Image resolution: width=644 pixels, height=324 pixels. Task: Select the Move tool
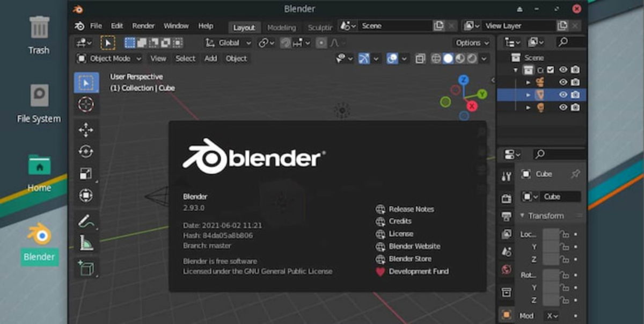[x=86, y=129]
